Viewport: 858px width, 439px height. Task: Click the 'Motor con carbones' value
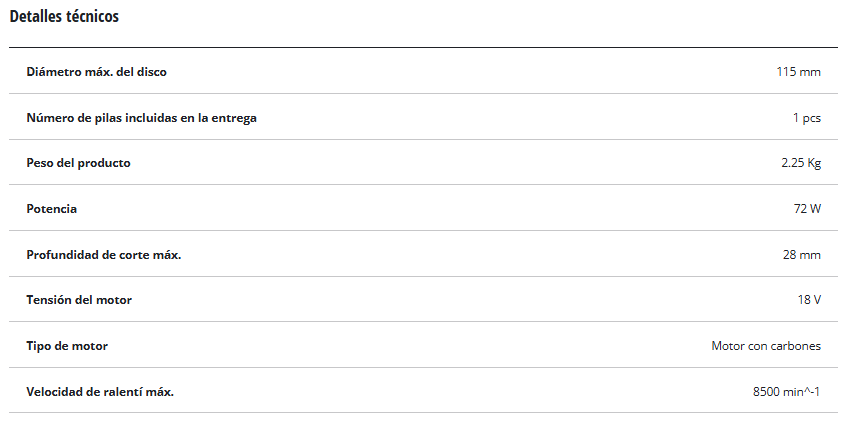[766, 346]
